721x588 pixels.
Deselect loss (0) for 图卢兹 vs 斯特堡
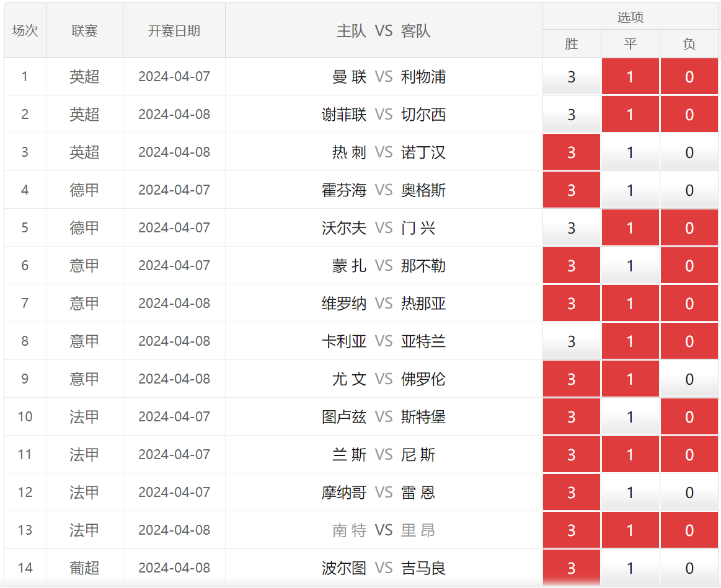689,416
